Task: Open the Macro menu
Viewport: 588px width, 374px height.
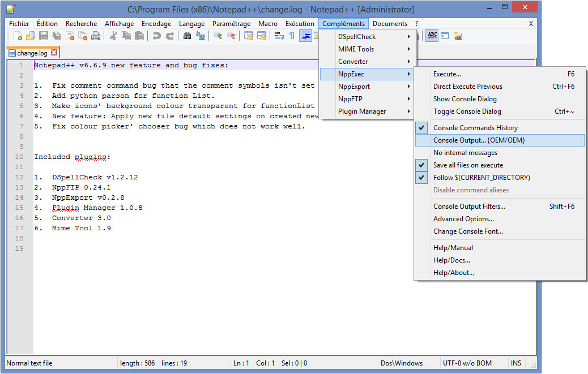Action: (x=268, y=24)
